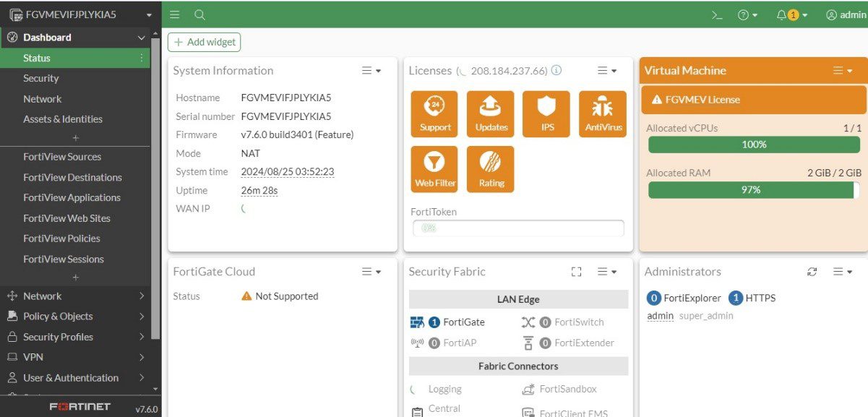Expand the VPN menu
Viewport: 868px width, 417px height.
point(75,357)
